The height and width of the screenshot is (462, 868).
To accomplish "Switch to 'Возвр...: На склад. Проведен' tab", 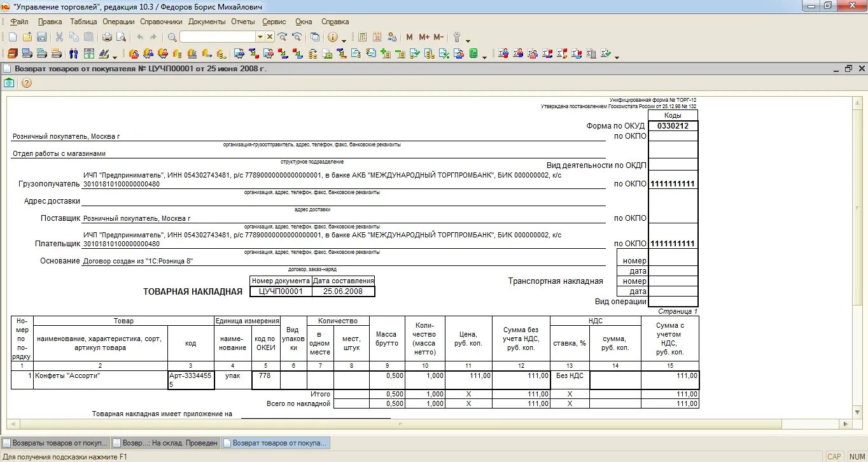I will click(x=165, y=443).
